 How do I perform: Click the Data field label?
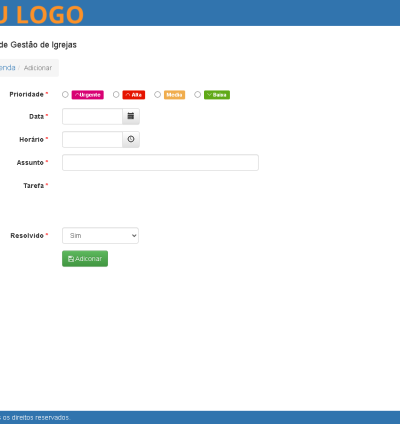pos(37,117)
